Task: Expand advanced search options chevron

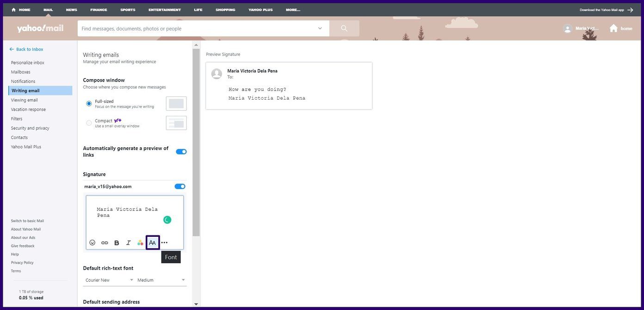Action: pos(320,28)
